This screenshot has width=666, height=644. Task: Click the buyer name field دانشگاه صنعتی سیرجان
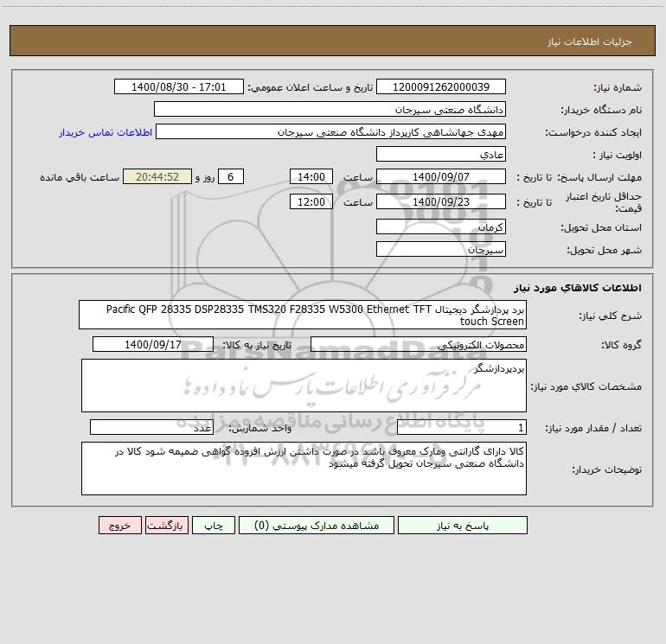point(330,109)
